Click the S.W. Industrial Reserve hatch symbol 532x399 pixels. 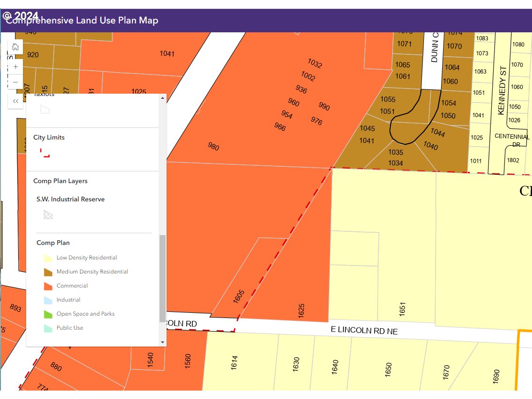click(48, 215)
